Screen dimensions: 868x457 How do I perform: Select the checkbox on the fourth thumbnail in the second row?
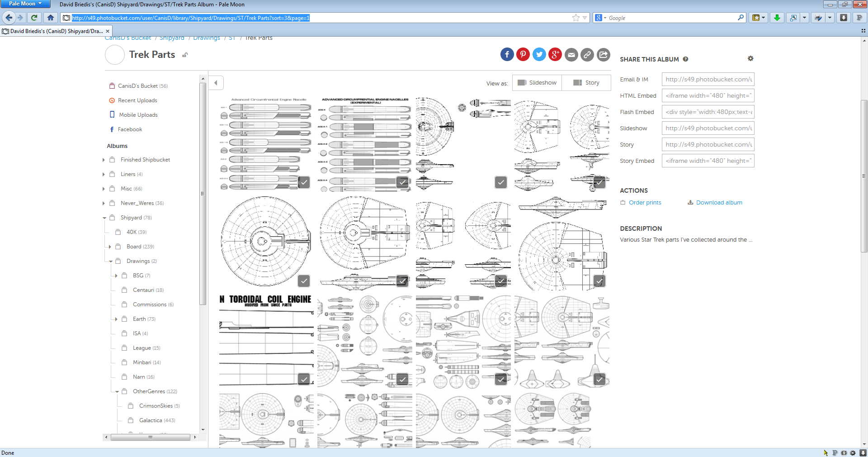(599, 281)
